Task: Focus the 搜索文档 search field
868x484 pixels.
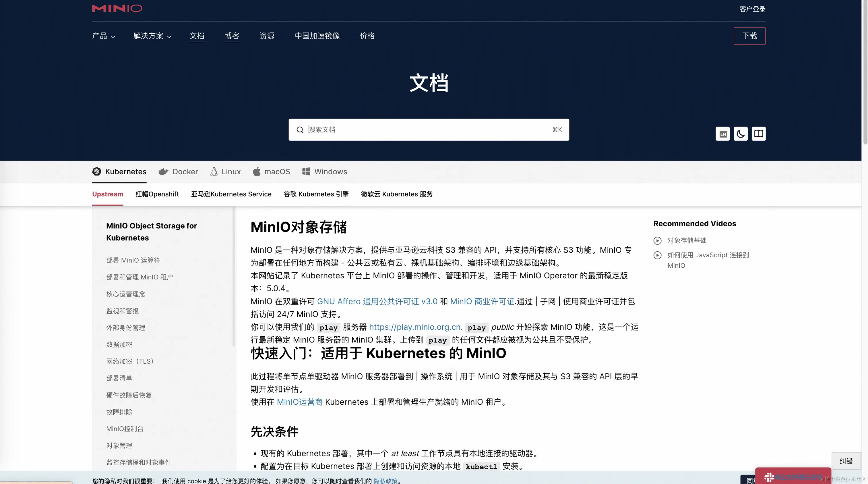Action: [x=428, y=130]
